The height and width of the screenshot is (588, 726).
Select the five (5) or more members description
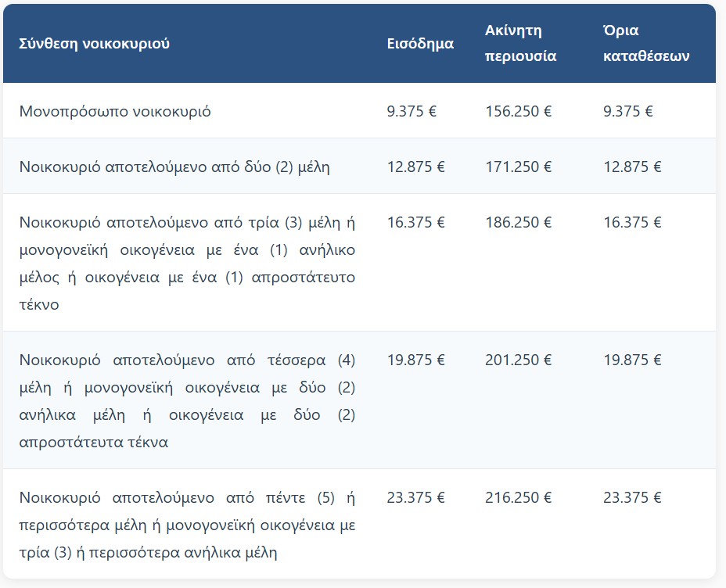pos(187,525)
